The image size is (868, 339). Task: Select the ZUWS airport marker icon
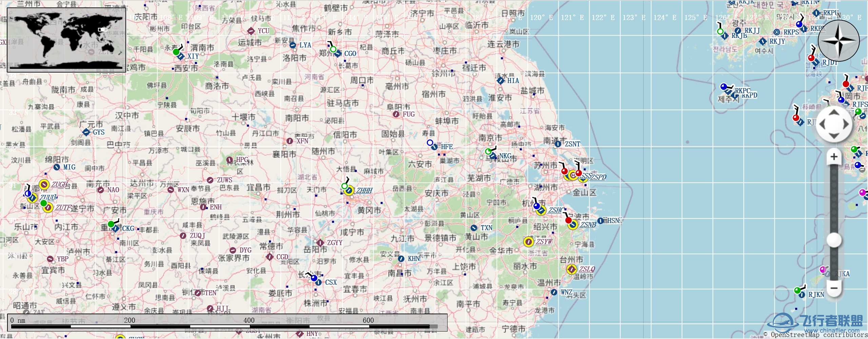pyautogui.click(x=210, y=180)
